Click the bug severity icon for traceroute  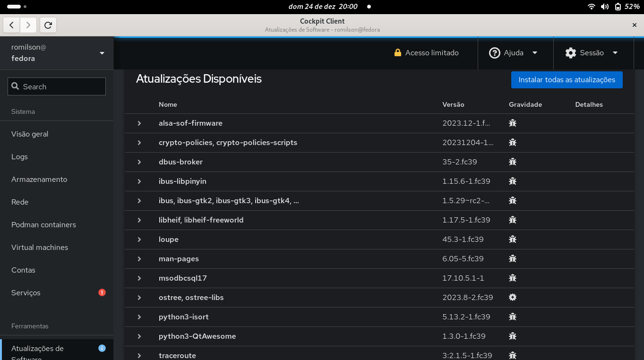coord(513,355)
